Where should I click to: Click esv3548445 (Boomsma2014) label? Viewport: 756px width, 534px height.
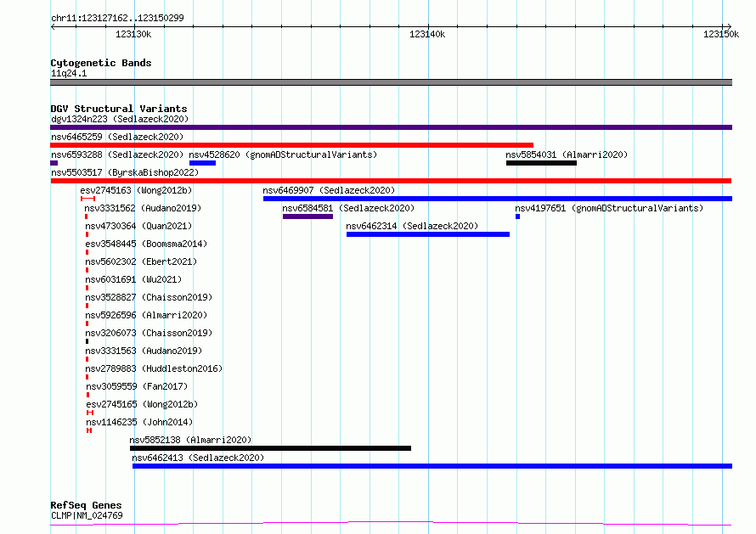pos(146,244)
